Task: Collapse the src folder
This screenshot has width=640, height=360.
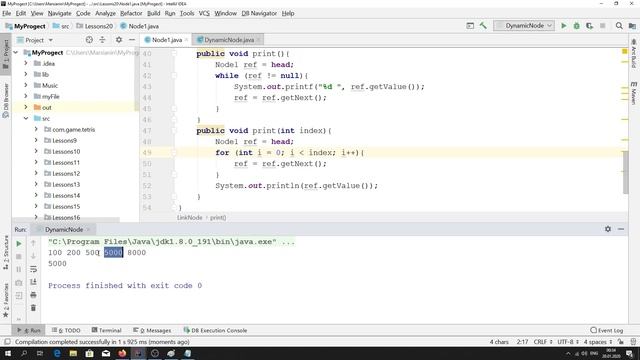Action: coord(26,118)
